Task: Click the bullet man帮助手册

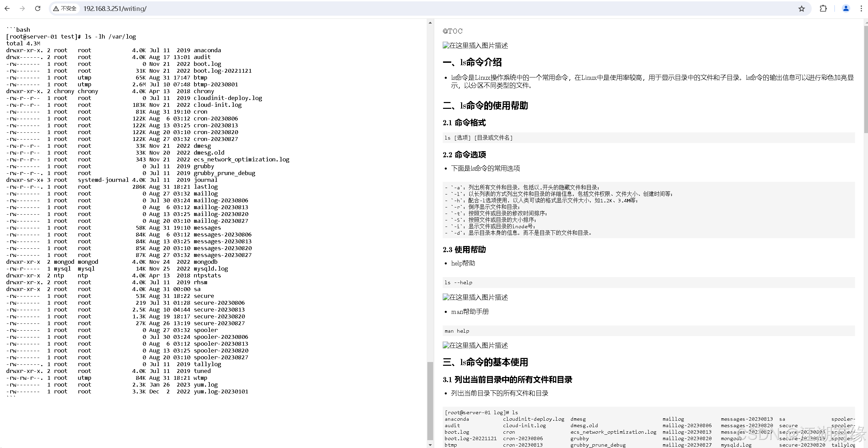Action: click(x=470, y=312)
